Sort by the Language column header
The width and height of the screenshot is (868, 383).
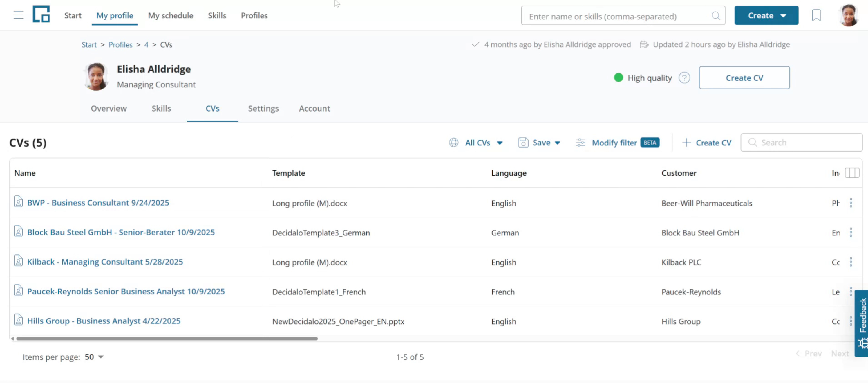pyautogui.click(x=509, y=173)
